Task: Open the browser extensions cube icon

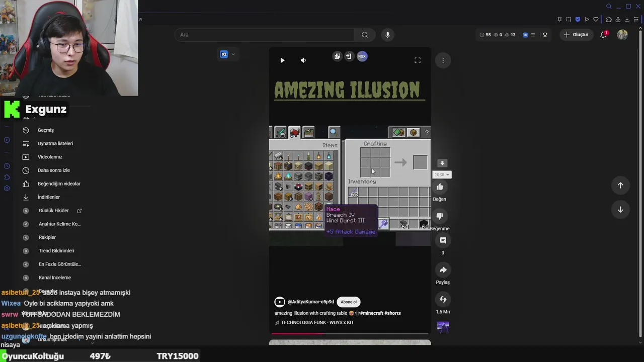Action: point(609,20)
